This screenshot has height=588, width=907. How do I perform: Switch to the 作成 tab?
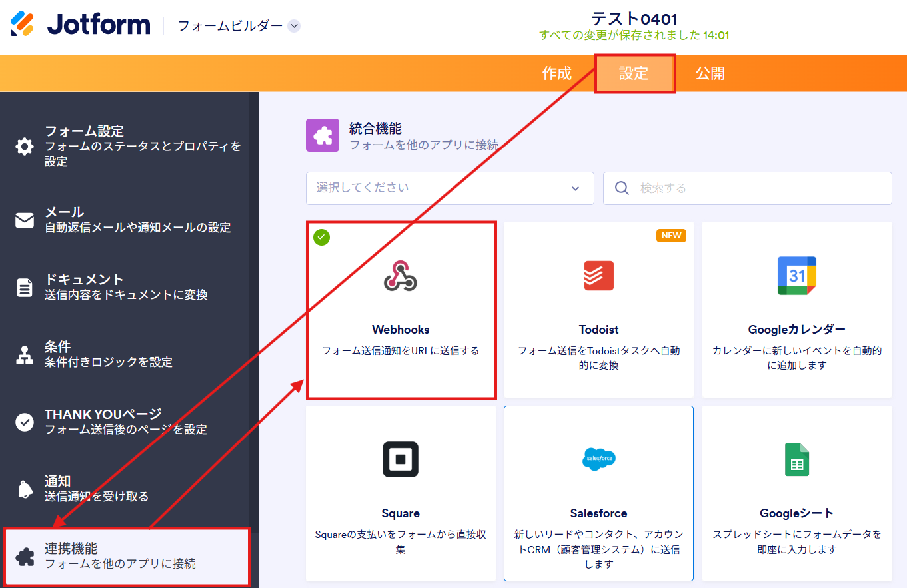point(557,73)
